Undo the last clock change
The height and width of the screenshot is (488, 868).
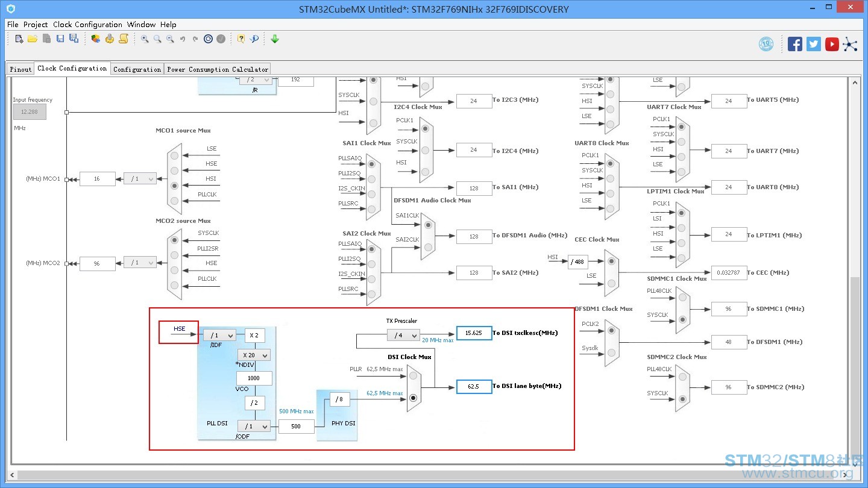(183, 39)
